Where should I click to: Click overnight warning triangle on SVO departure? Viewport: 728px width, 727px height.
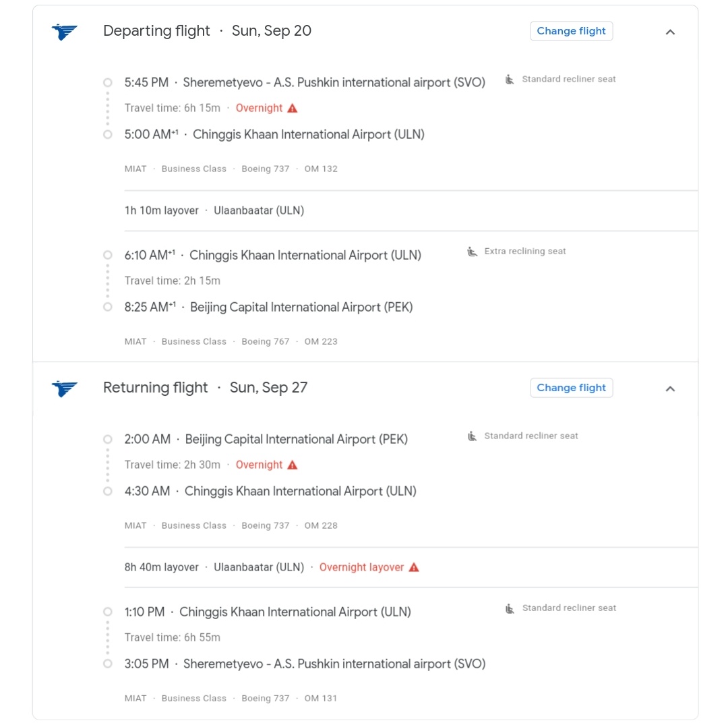[x=292, y=108]
